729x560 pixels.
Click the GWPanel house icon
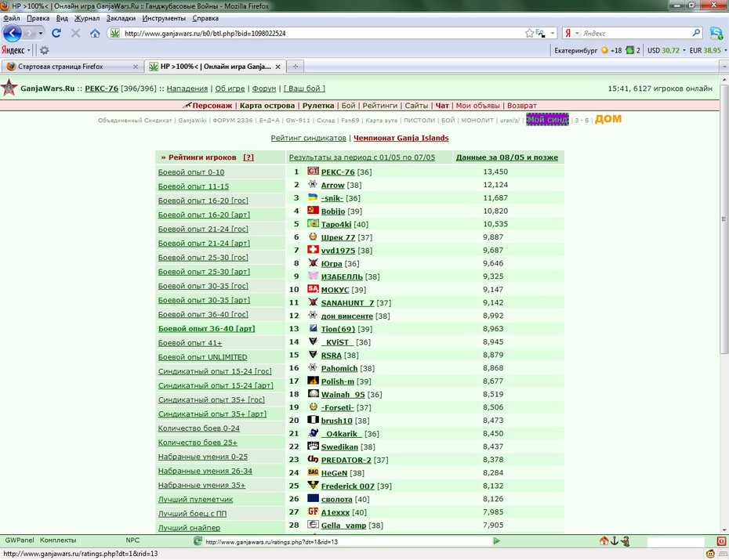[604, 540]
